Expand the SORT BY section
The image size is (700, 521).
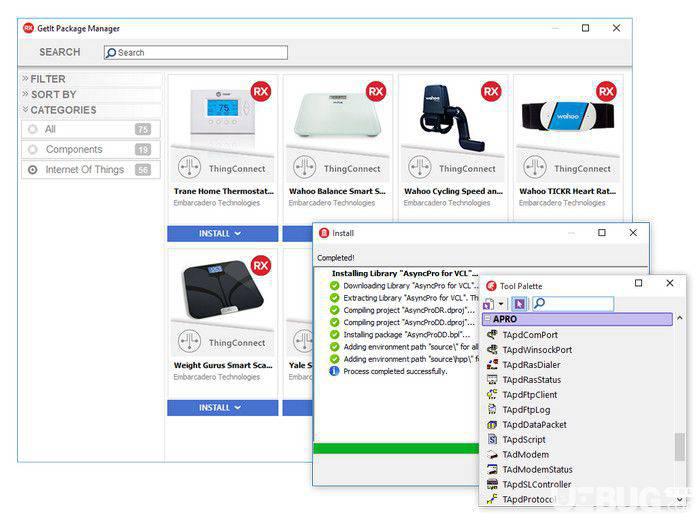pos(25,94)
